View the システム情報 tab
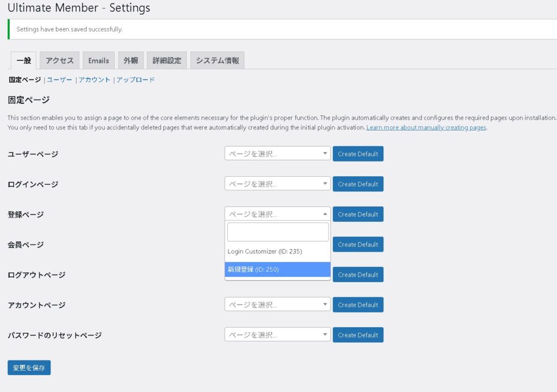The height and width of the screenshot is (392, 557). point(217,60)
